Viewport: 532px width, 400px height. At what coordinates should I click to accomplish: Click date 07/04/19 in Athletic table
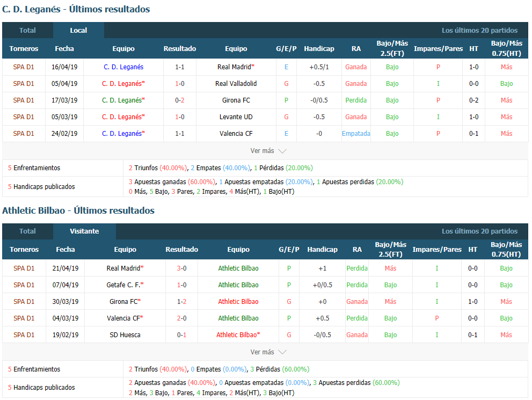click(65, 285)
